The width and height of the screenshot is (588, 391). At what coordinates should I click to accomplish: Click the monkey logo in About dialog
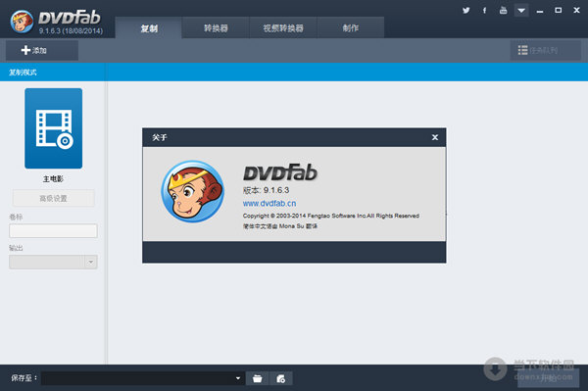click(192, 191)
